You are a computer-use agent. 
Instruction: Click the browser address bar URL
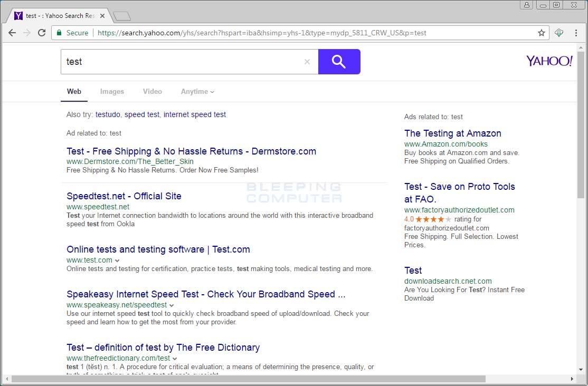coord(262,33)
